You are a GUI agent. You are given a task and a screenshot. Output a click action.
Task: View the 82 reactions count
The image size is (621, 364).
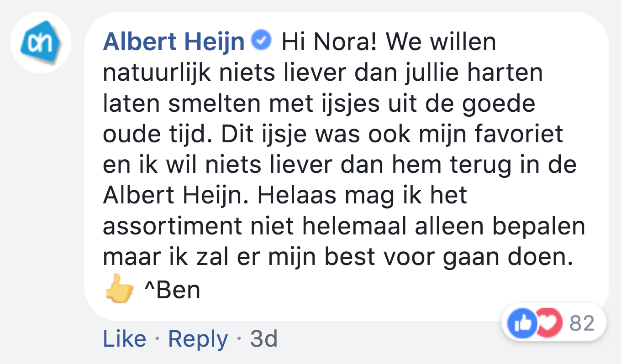coord(582,323)
